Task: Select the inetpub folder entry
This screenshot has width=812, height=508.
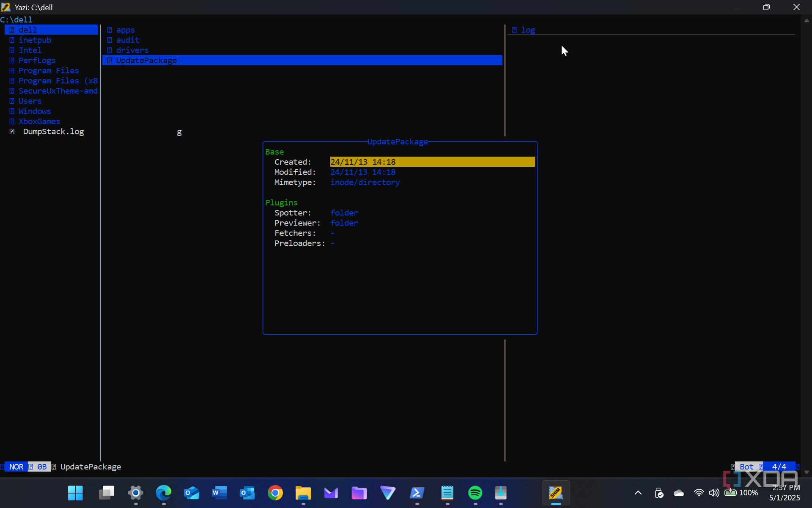Action: 35,40
